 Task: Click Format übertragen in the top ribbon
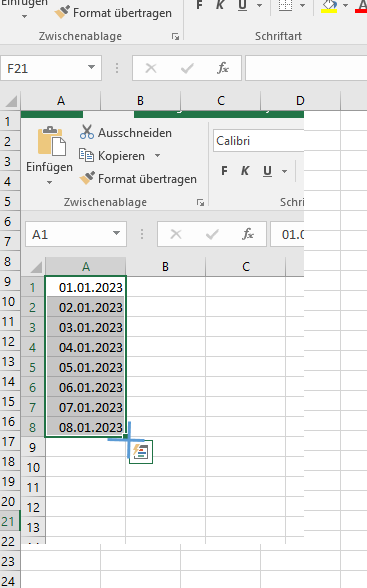pyautogui.click(x=113, y=13)
